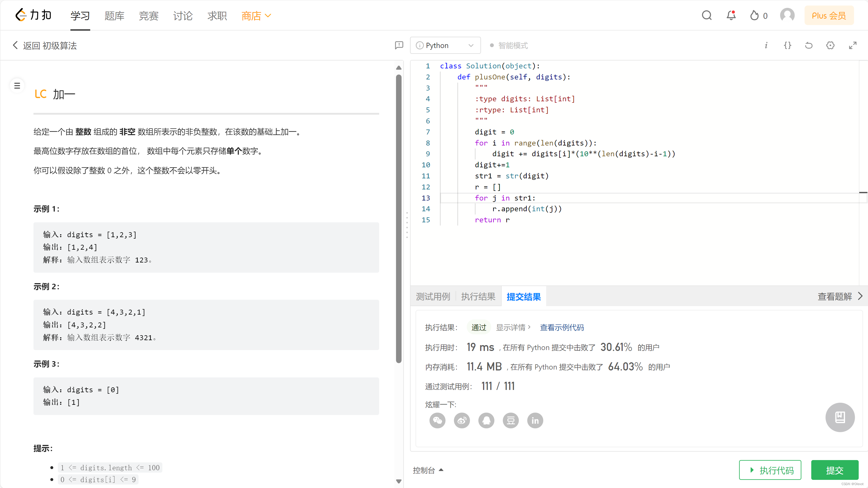868x488 pixels.
Task: Click the LeetCode 力扣 logo
Action: point(33,15)
